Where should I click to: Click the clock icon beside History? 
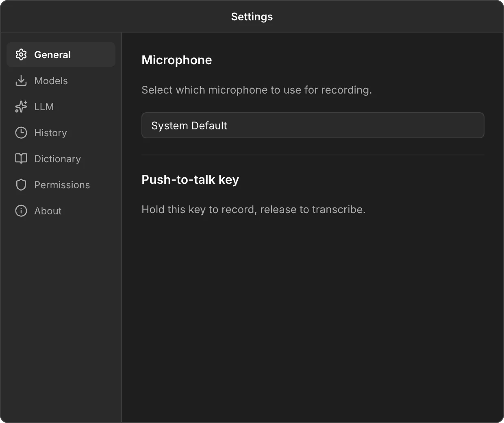21,133
